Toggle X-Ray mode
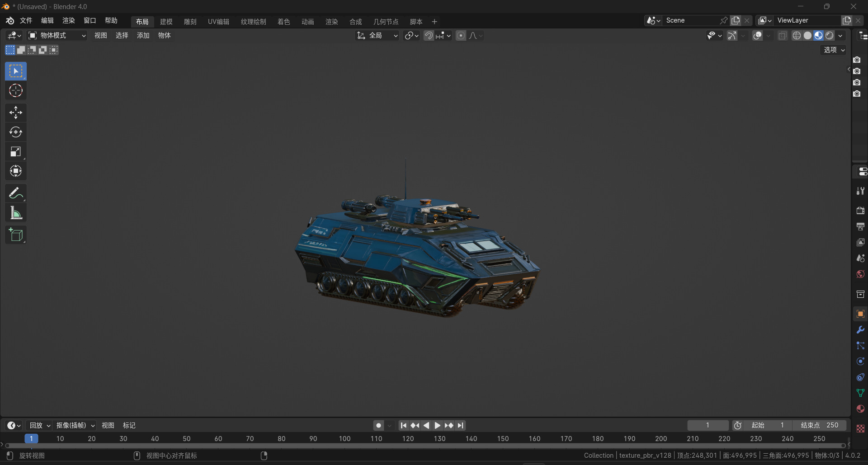Viewport: 868px width, 465px height. coord(783,36)
